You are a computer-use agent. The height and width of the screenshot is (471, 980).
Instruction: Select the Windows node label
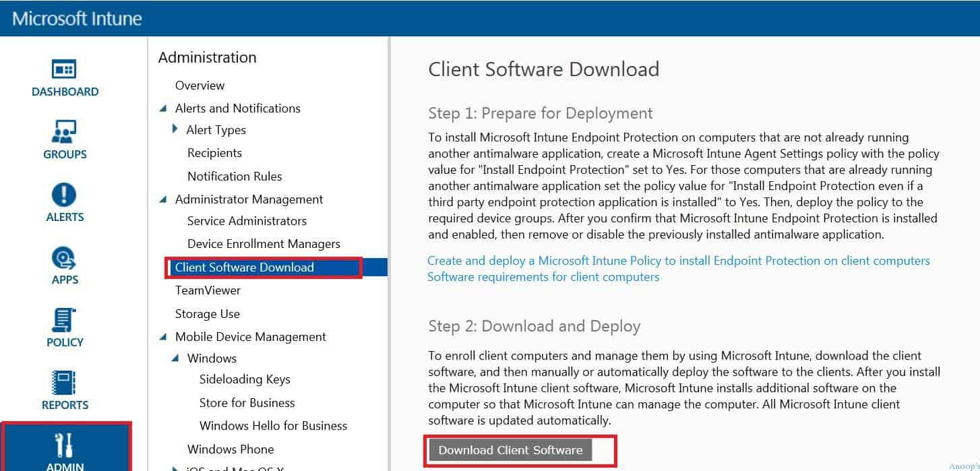tap(212, 358)
